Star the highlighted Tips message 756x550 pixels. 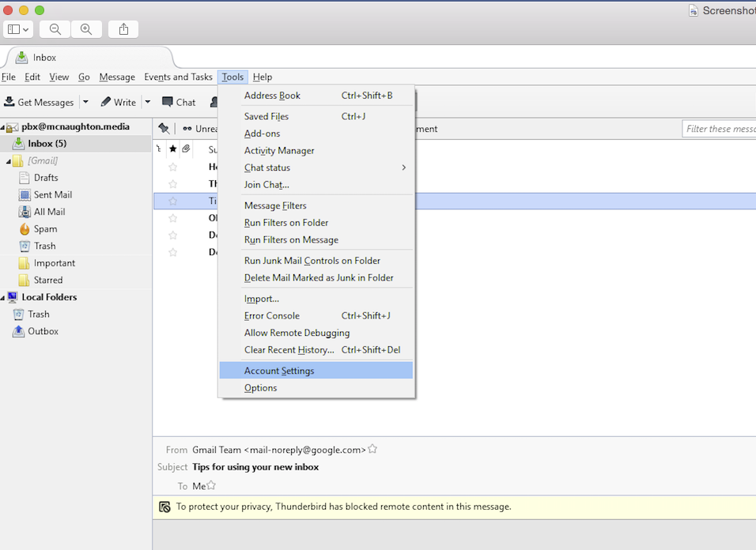pyautogui.click(x=172, y=202)
